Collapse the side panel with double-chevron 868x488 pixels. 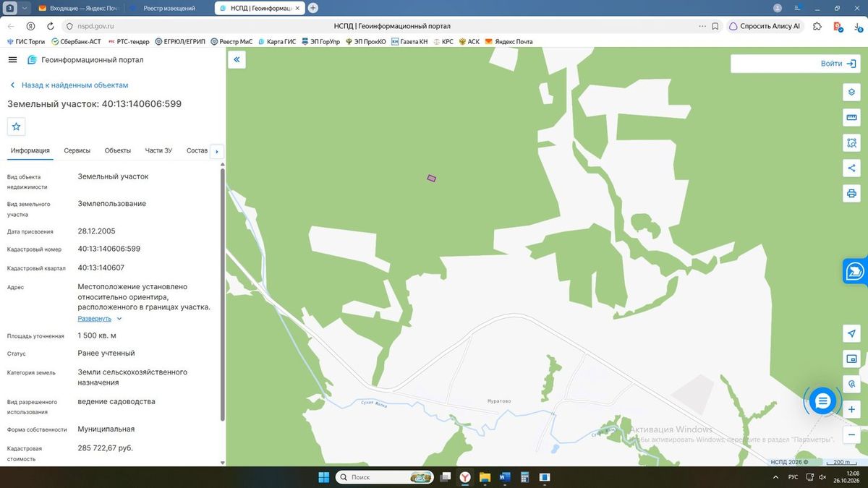237,60
